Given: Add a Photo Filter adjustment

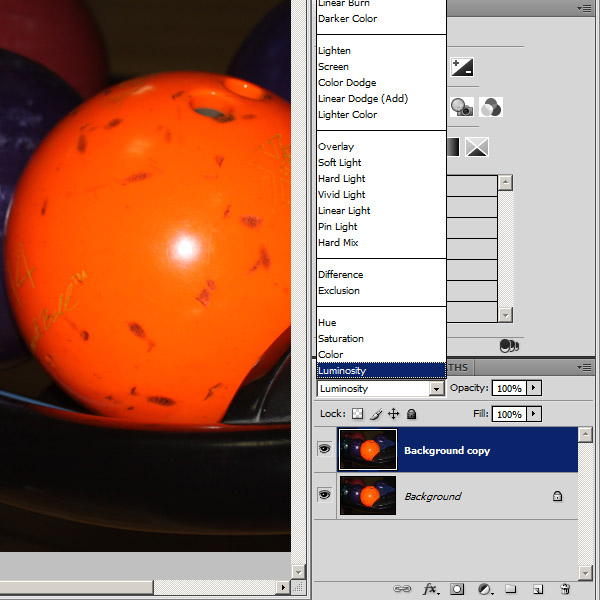Looking at the screenshot, I should (x=461, y=107).
